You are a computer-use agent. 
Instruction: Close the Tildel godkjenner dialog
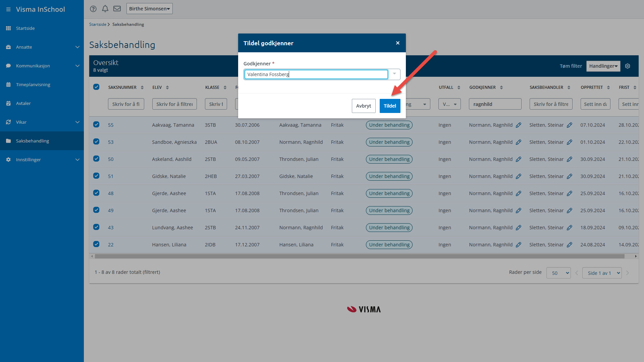(x=398, y=43)
